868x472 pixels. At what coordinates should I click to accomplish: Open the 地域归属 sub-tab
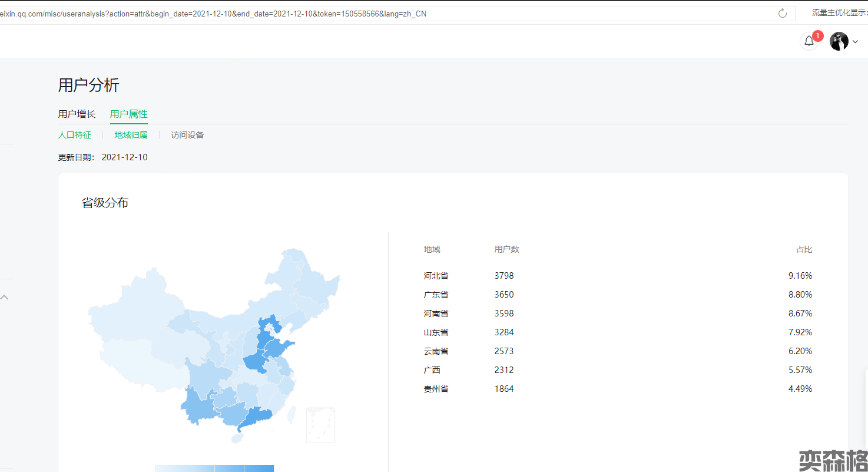point(131,135)
